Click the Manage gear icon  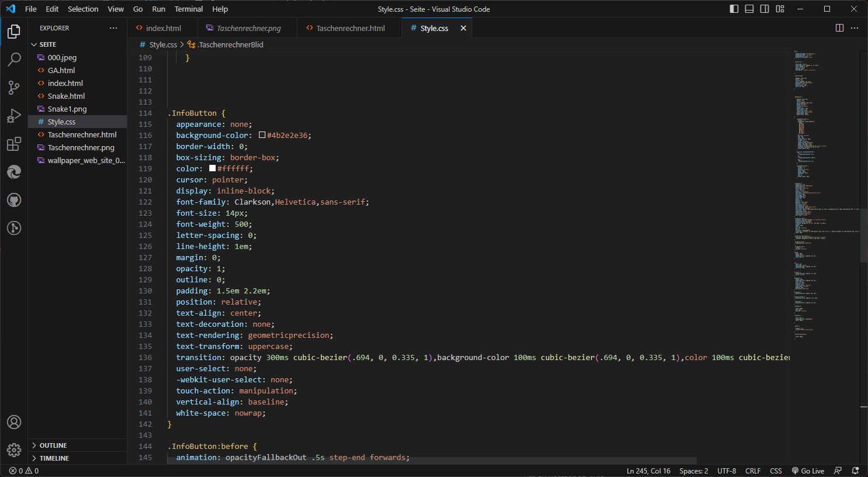click(14, 450)
